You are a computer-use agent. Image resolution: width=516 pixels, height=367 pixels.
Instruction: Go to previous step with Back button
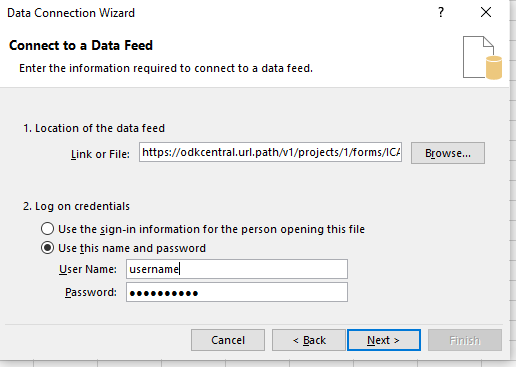[309, 340]
